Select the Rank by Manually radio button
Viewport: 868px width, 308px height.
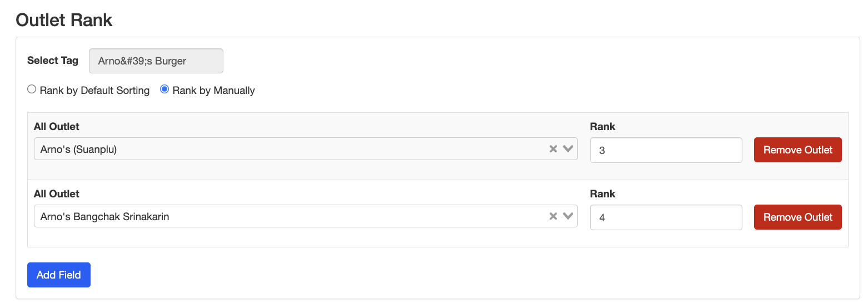[x=164, y=90]
